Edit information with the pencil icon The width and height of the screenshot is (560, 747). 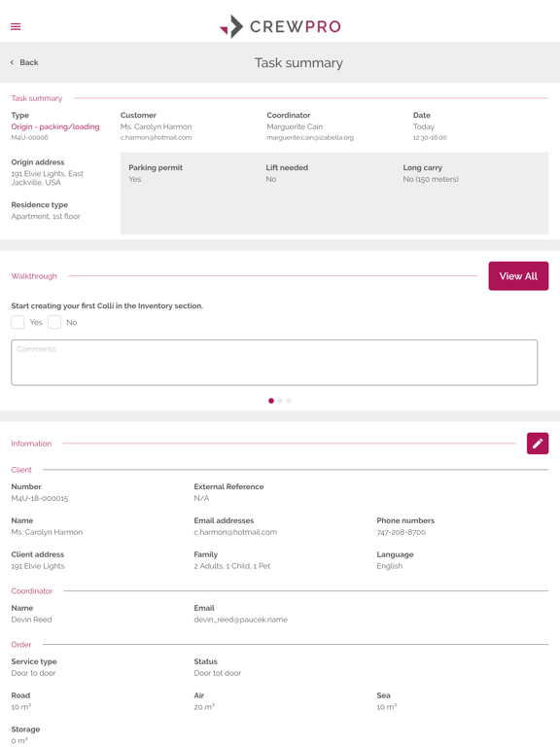click(x=537, y=444)
